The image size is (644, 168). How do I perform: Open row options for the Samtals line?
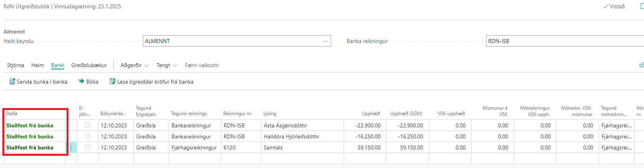point(71,147)
